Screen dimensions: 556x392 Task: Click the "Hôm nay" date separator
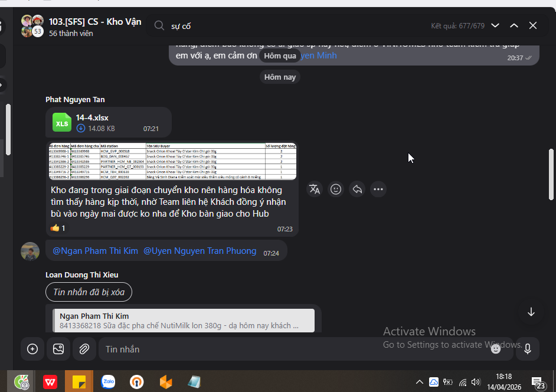click(x=280, y=77)
